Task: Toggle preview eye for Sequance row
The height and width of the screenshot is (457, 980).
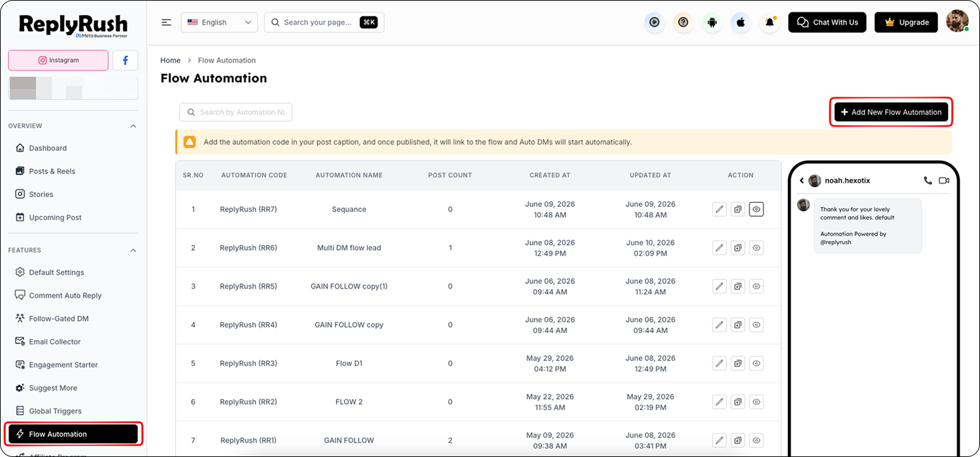Action: click(757, 209)
